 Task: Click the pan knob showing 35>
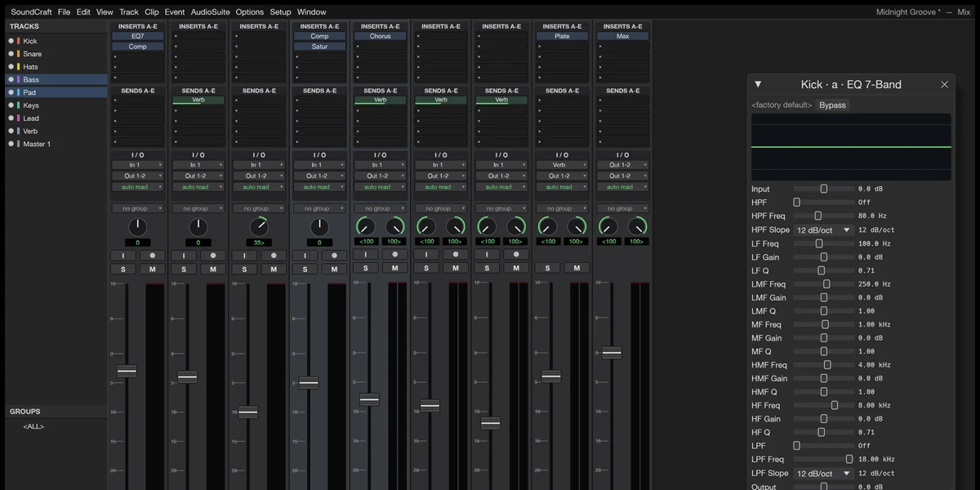coord(259,227)
